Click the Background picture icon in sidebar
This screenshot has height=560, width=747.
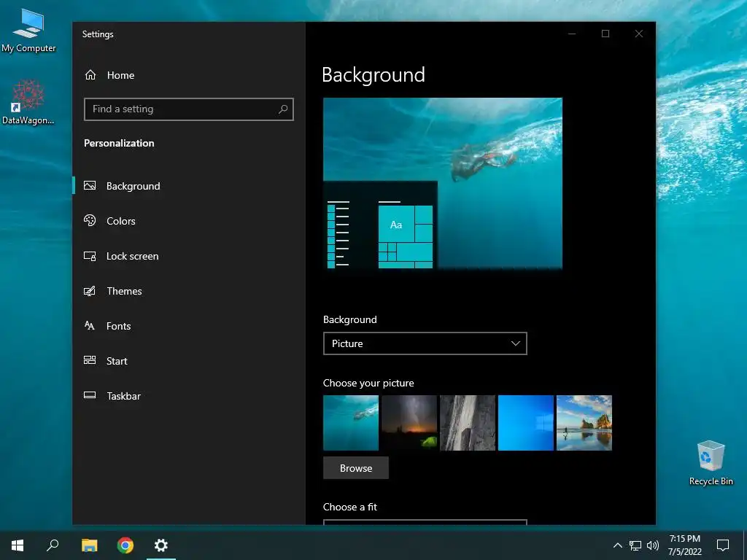click(x=90, y=186)
